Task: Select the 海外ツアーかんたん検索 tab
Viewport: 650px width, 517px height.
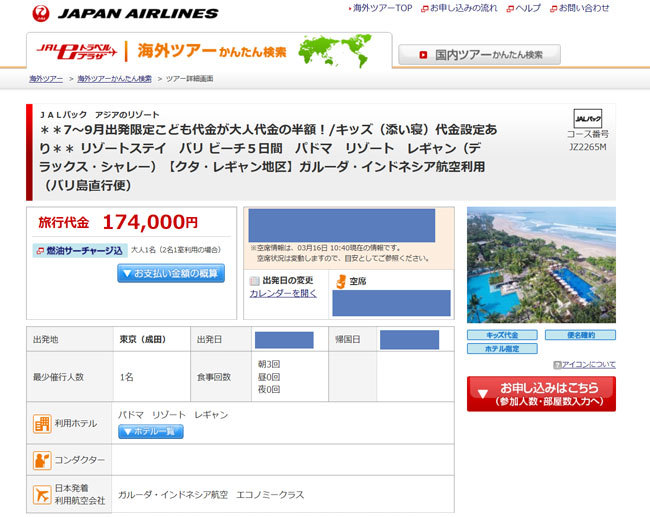Action: click(x=209, y=51)
